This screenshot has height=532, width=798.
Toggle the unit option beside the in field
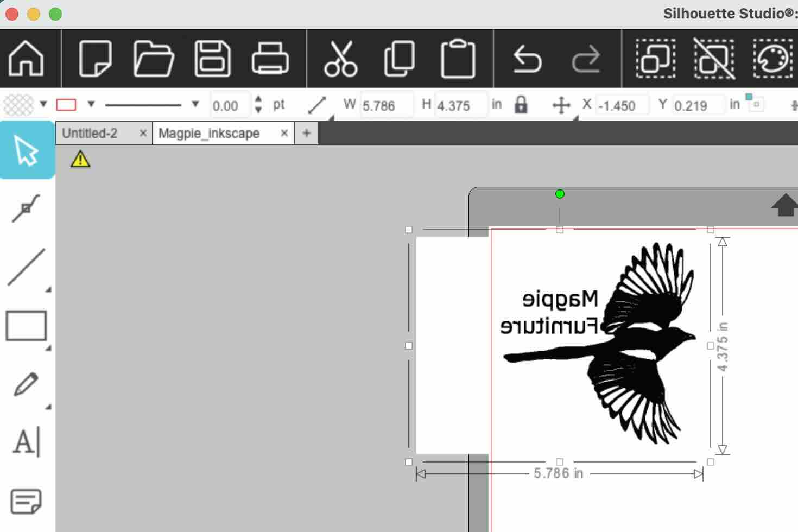(754, 104)
